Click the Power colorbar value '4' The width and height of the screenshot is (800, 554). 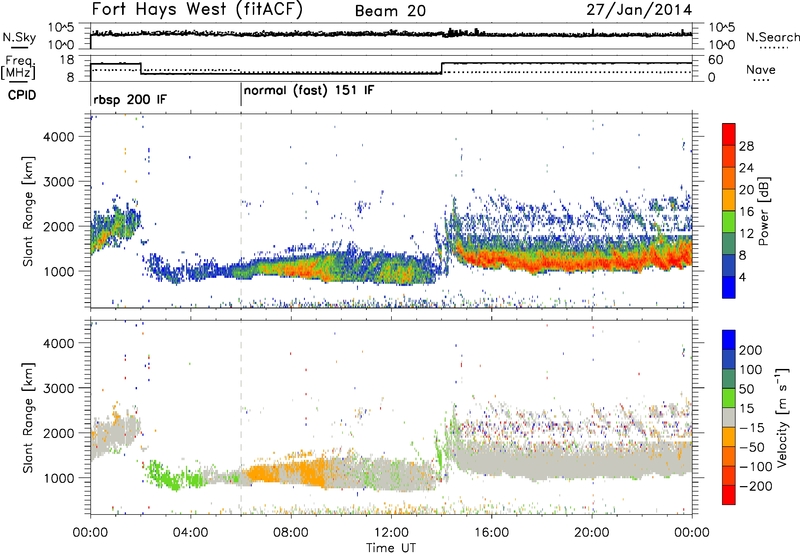tap(742, 277)
